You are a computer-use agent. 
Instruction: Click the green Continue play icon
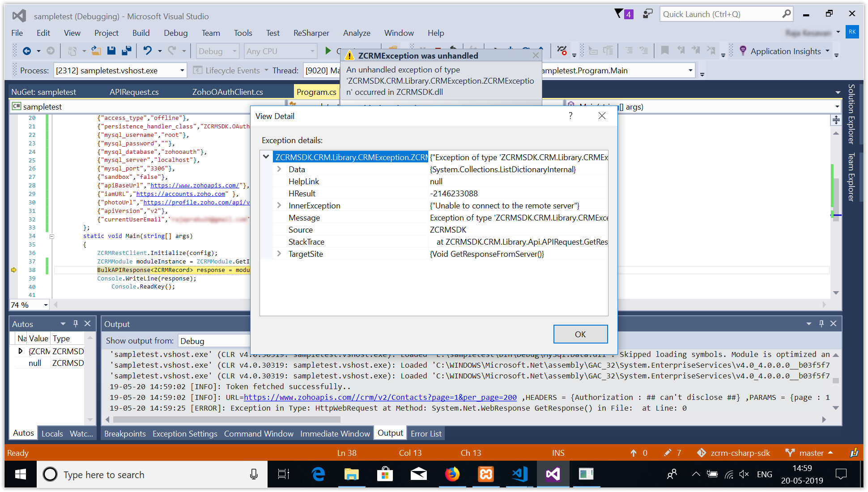click(x=328, y=51)
